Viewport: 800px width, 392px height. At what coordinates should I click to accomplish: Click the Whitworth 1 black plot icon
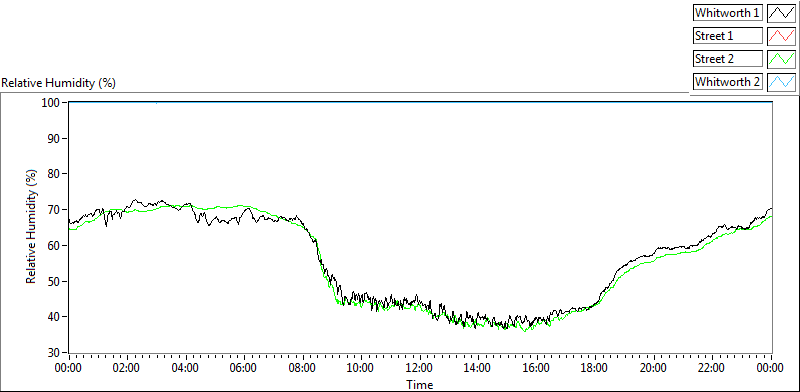pyautogui.click(x=781, y=13)
